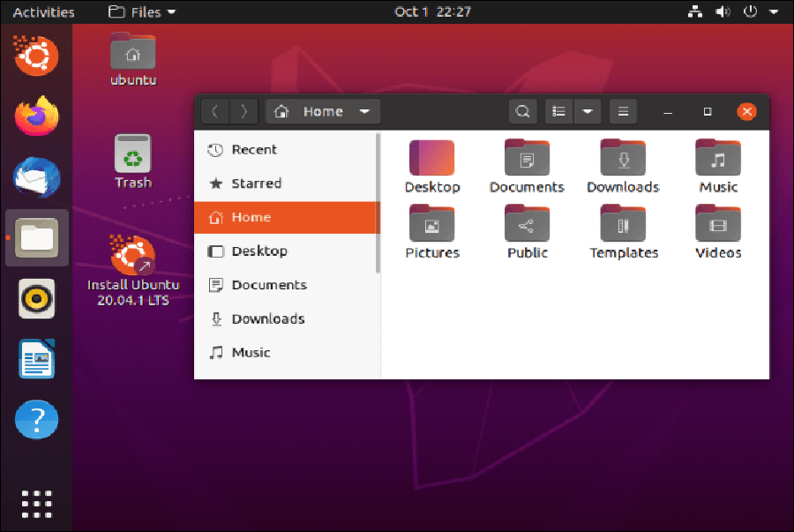Select Downloads in the sidebar

pos(287,318)
